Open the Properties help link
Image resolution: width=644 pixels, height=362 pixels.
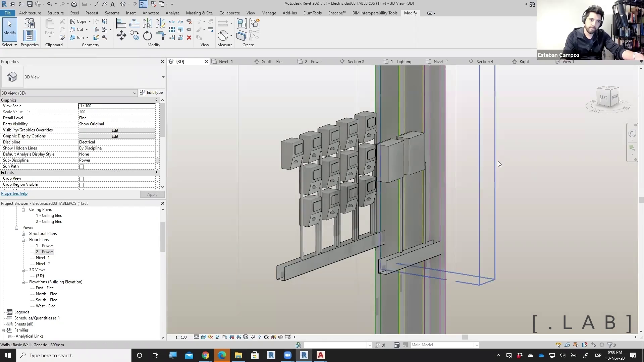click(x=14, y=193)
